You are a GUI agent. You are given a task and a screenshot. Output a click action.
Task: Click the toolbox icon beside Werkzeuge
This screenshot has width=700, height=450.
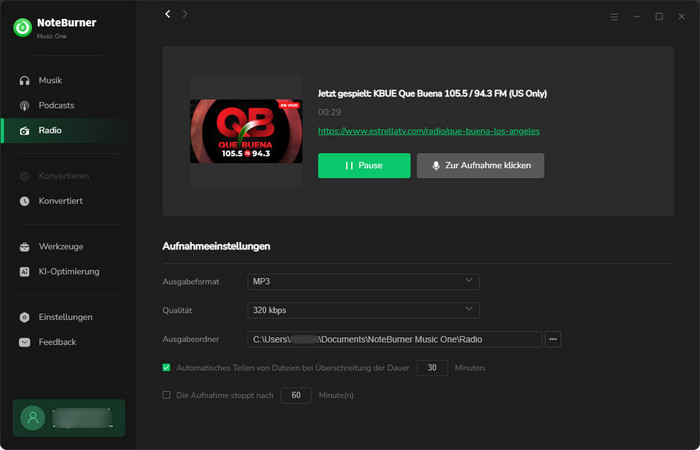point(25,247)
